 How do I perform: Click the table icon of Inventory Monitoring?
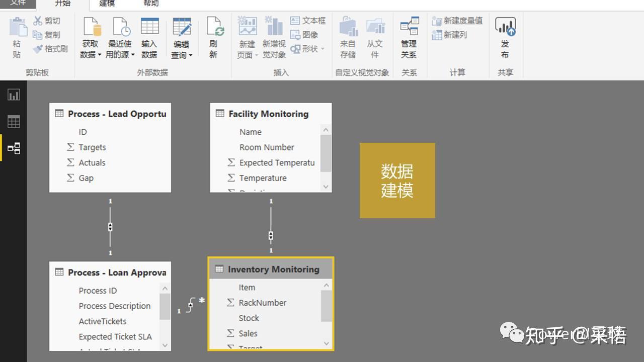click(x=219, y=269)
